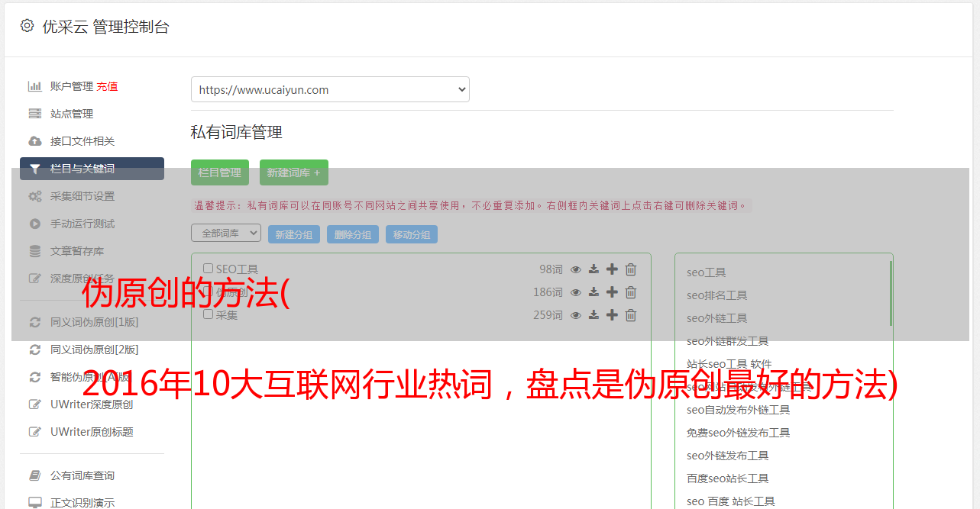The height and width of the screenshot is (509, 980).
Task: Open 正文识别演示 in the sidebar
Action: pyautogui.click(x=82, y=503)
